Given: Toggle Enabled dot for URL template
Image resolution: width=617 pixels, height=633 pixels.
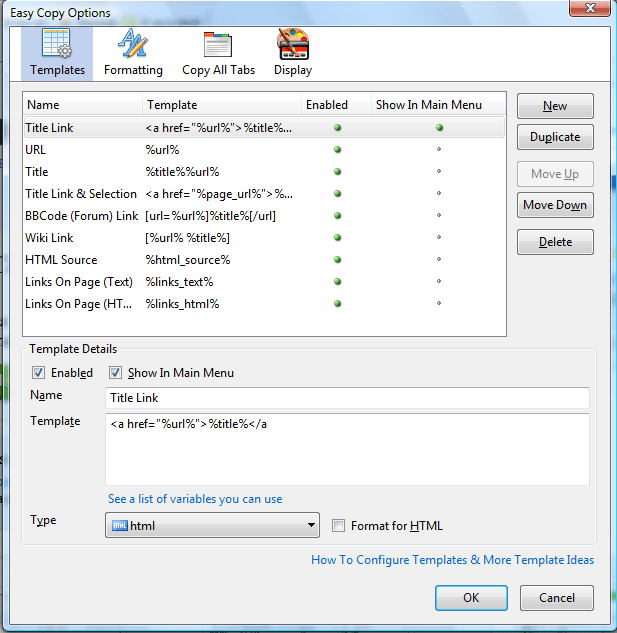Looking at the screenshot, I should [x=338, y=150].
